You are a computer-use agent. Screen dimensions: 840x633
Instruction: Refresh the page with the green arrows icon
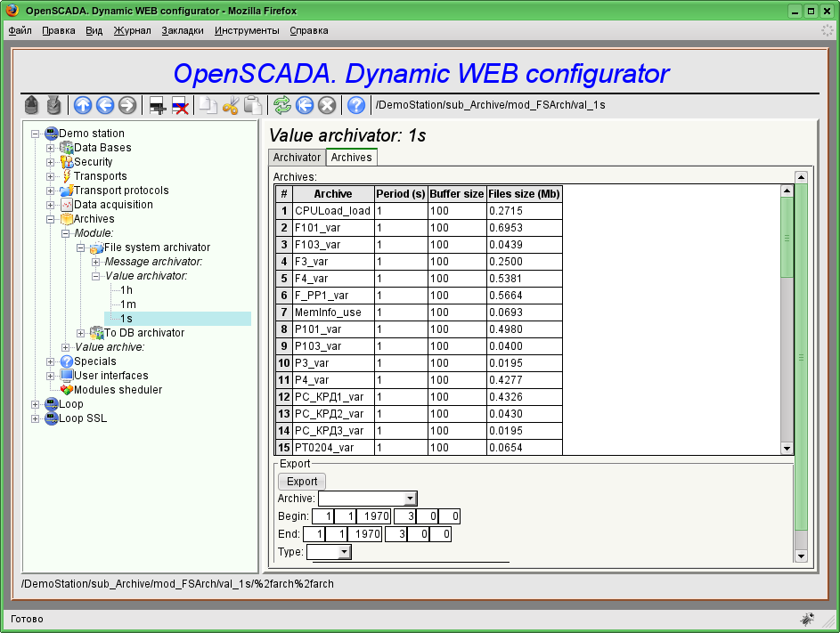pyautogui.click(x=282, y=105)
